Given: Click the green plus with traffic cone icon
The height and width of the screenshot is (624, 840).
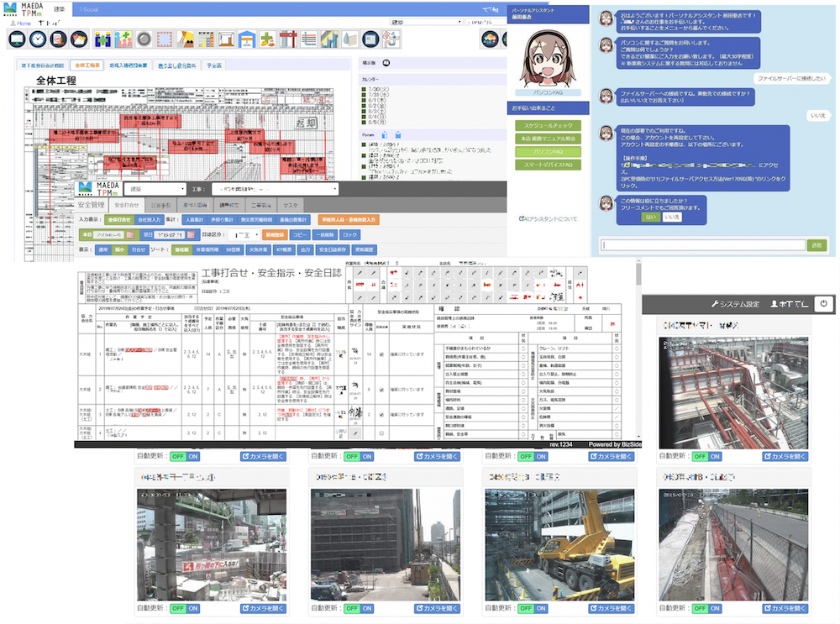Looking at the screenshot, I should [x=268, y=39].
